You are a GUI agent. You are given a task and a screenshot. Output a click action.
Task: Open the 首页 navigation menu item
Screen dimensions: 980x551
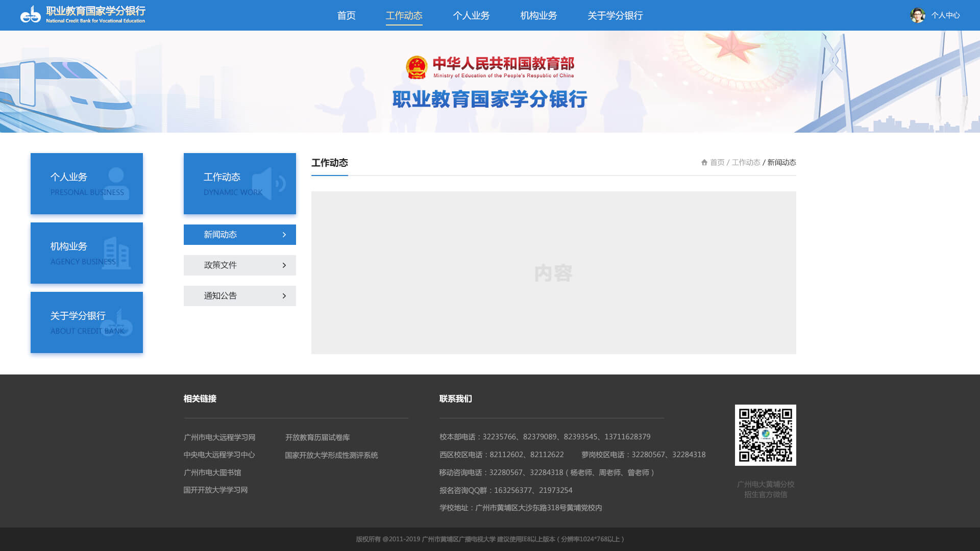point(346,16)
